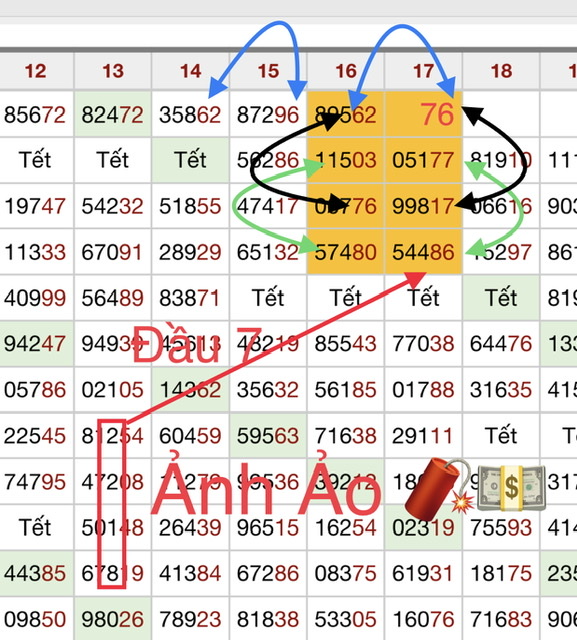The width and height of the screenshot is (577, 640).
Task: Click cell 57480 in column 16
Action: coord(346,252)
